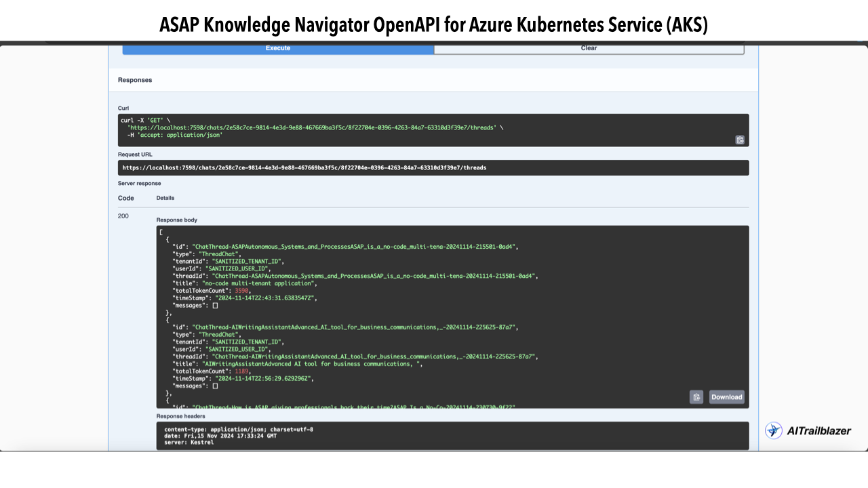Click the Code column header
868x488 pixels.
[126, 199]
